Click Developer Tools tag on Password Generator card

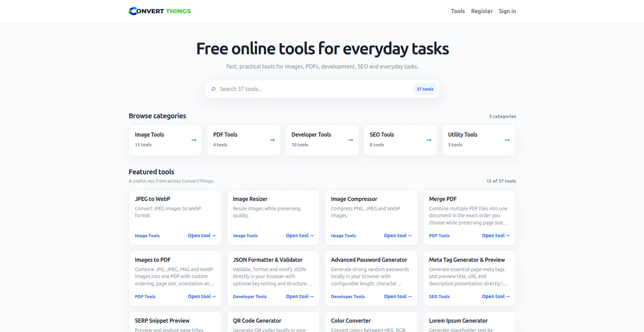coord(348,296)
